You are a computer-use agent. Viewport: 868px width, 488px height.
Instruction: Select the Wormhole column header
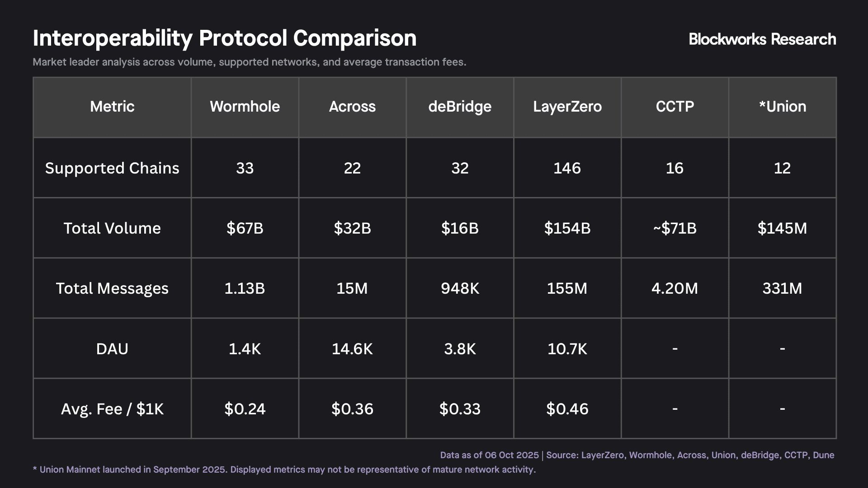click(x=245, y=107)
